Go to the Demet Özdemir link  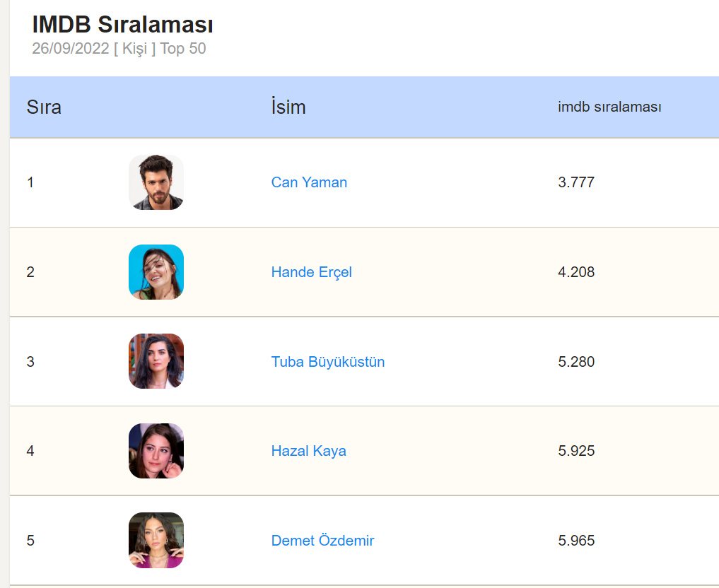(x=322, y=541)
